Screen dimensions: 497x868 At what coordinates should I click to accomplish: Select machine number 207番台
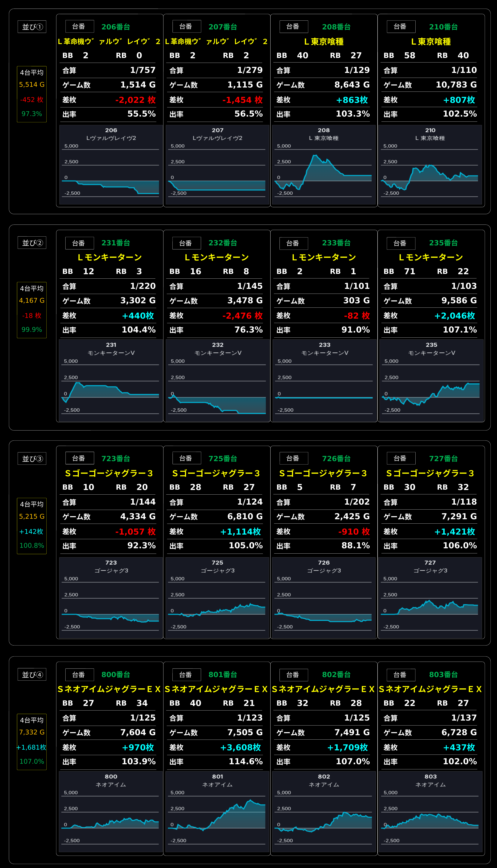[223, 27]
